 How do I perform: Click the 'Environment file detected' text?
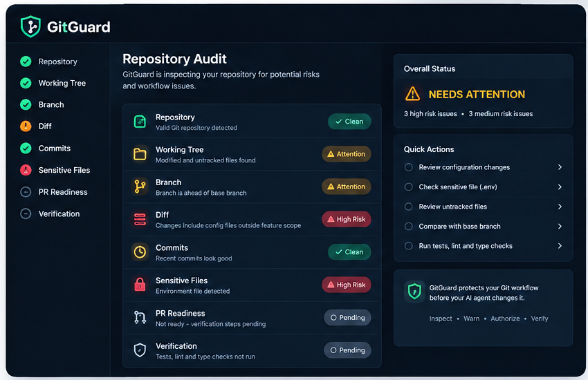(193, 291)
